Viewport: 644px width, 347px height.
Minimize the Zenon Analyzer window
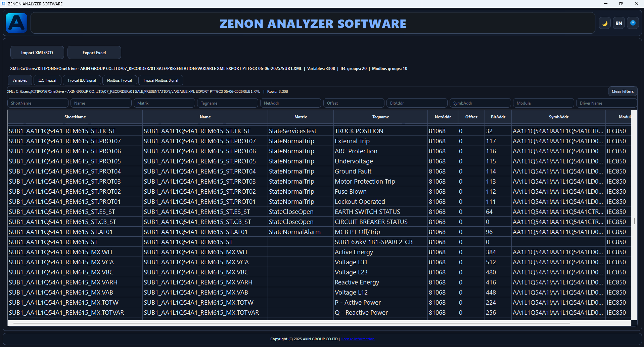pos(606,4)
